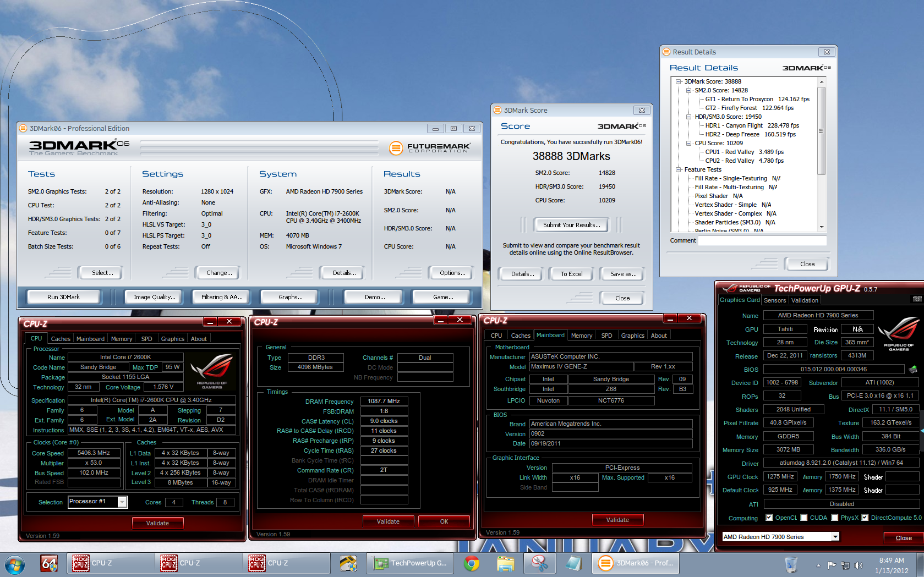Click Validate in the left CPU-Z window
This screenshot has width=924, height=577.
click(157, 523)
